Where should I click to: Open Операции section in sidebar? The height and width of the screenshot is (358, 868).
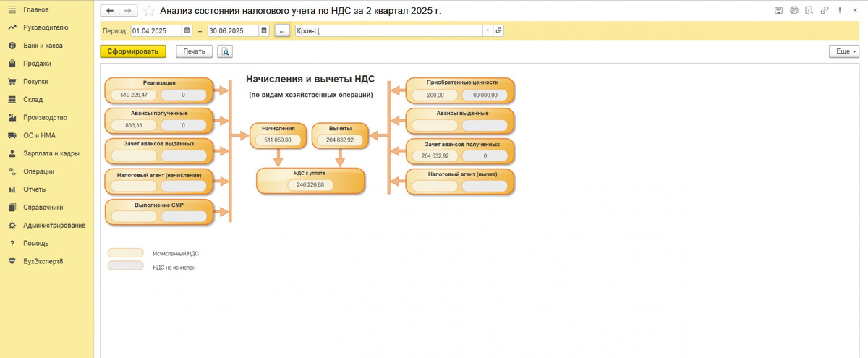pyautogui.click(x=38, y=171)
